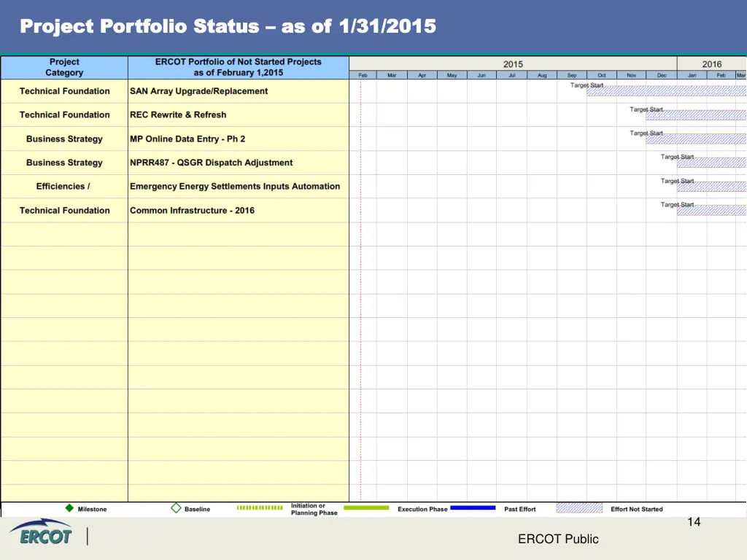Click the ERCOT logo
Screen dimensions: 747x560
tap(41, 532)
